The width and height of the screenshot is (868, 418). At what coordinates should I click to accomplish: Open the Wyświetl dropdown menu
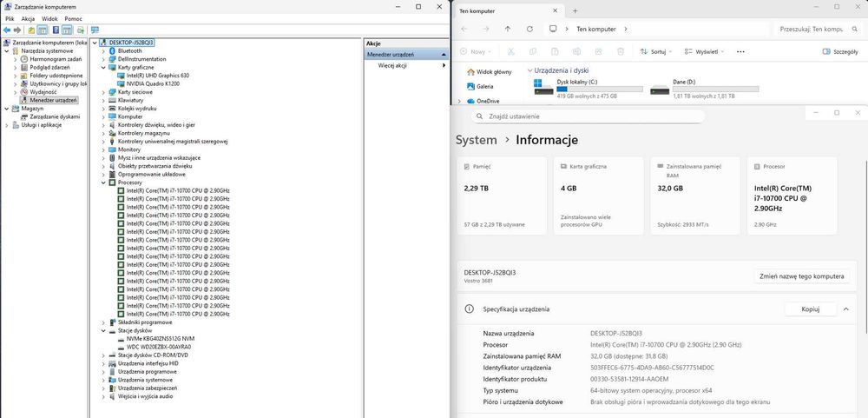(704, 51)
